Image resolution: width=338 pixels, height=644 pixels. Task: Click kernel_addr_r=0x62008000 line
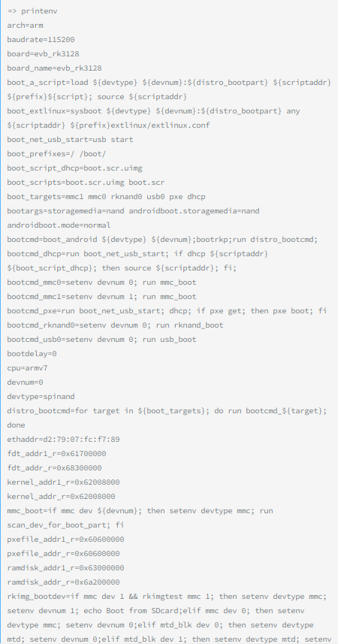(61, 497)
